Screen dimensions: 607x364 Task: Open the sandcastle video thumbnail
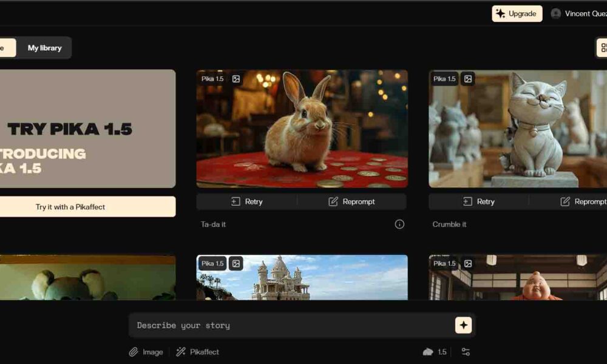coord(302,277)
